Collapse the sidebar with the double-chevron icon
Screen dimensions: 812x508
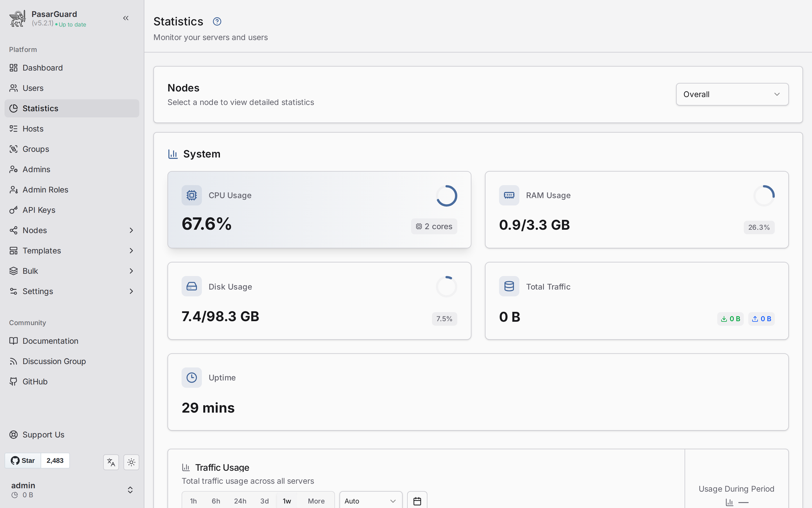126,18
